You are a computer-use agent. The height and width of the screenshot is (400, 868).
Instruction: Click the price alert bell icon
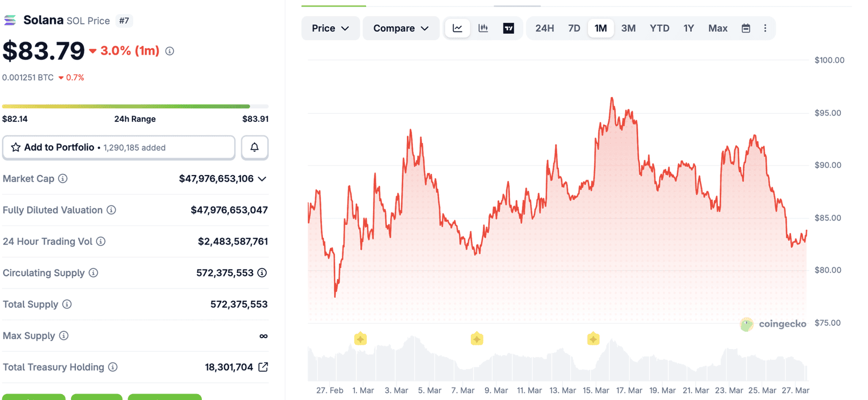(254, 147)
